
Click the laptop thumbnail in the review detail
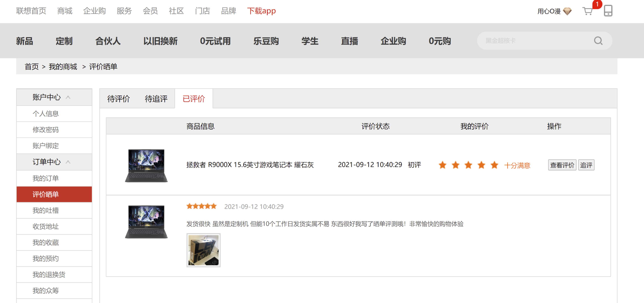pos(146,222)
